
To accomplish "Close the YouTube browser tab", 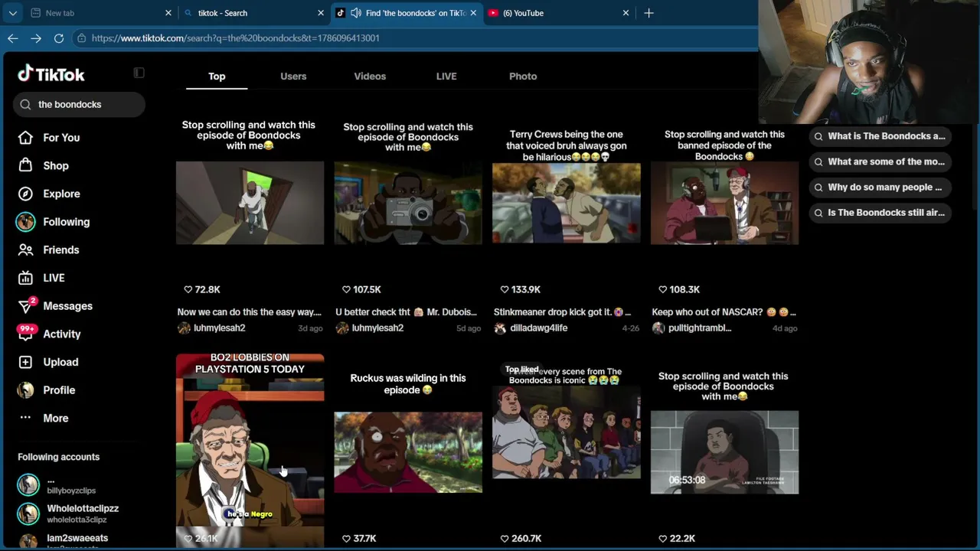I will click(x=626, y=13).
